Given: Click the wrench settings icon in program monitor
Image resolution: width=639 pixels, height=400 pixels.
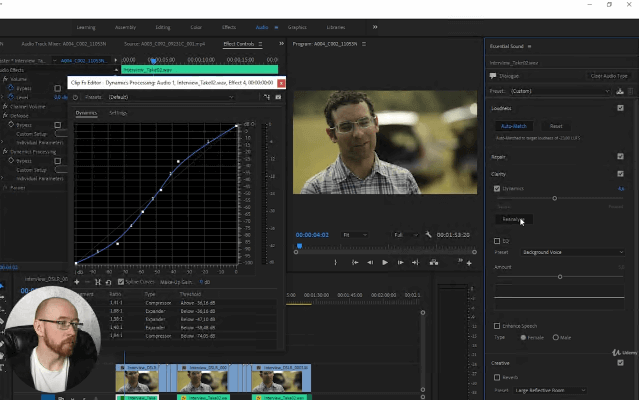Looking at the screenshot, I should pos(427,234).
